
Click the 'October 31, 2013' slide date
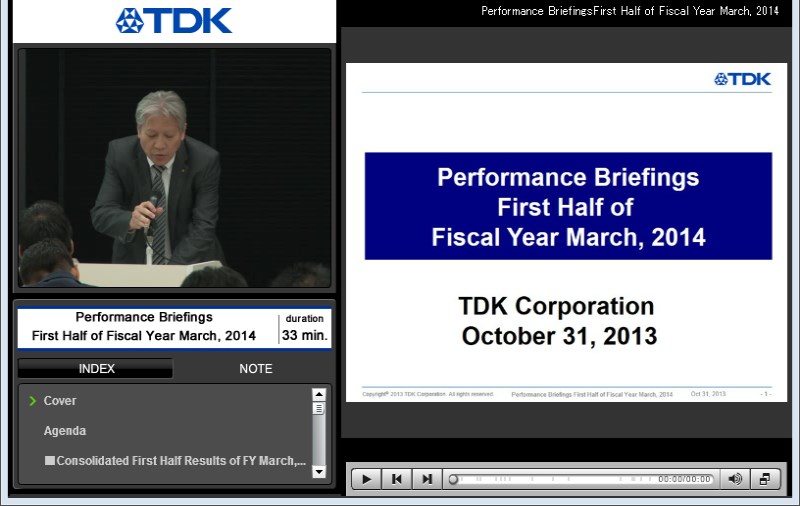point(559,336)
